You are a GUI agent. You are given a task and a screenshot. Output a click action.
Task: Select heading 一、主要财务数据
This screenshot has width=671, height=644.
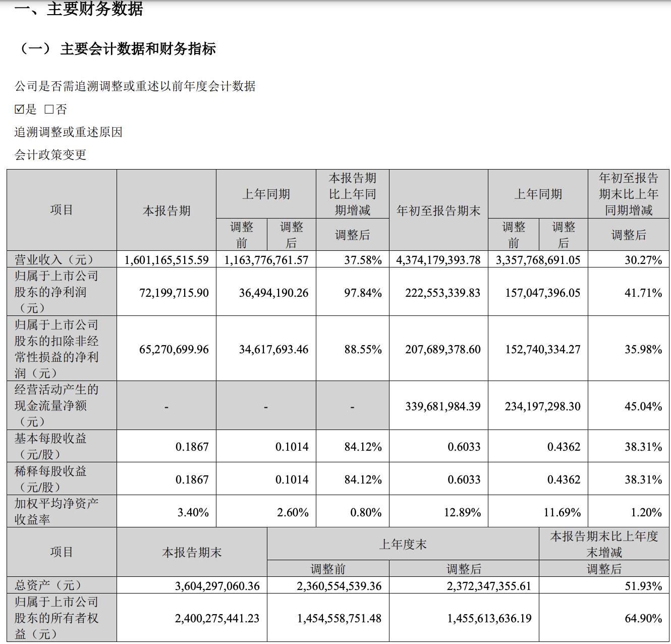pyautogui.click(x=79, y=9)
